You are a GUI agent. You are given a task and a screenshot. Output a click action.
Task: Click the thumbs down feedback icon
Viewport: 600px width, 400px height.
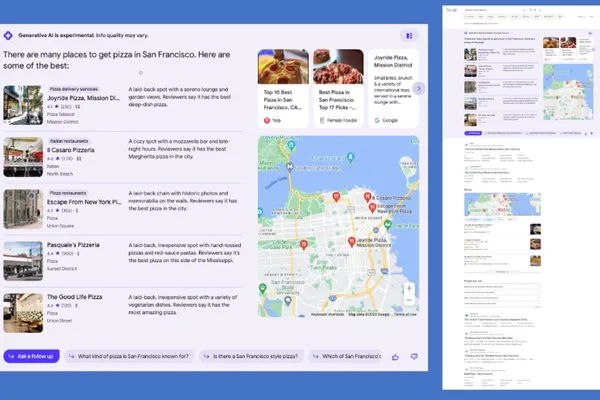coord(414,357)
